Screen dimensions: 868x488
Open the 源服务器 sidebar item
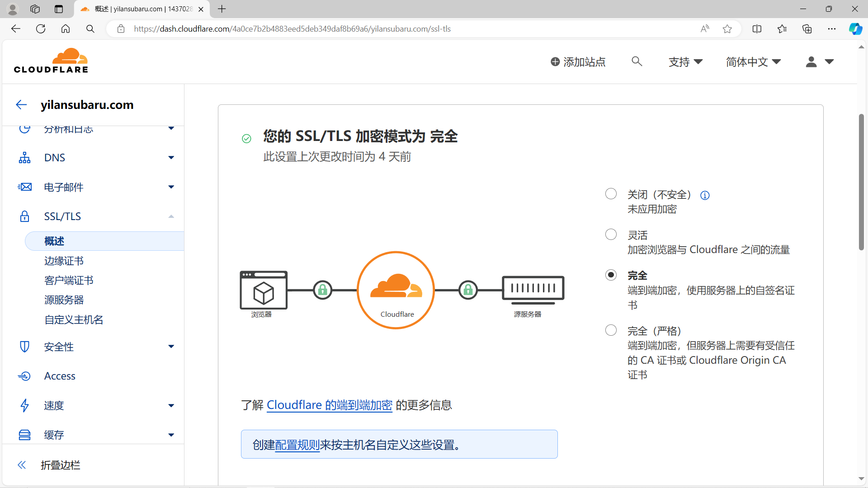(x=64, y=300)
